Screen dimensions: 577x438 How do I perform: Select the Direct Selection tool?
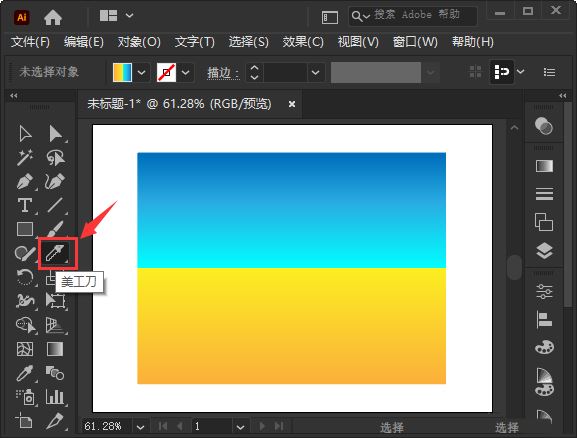55,134
